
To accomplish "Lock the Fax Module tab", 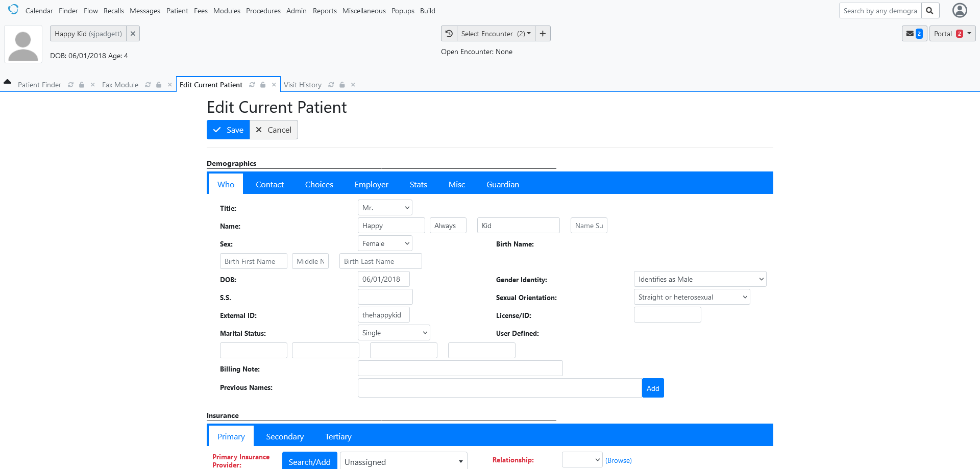I will pyautogui.click(x=158, y=85).
